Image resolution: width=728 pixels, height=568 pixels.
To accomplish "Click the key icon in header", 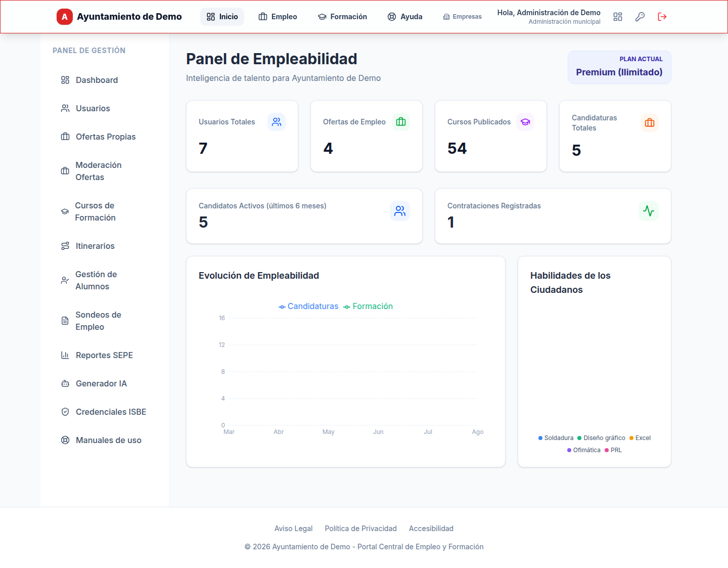I will click(x=640, y=17).
